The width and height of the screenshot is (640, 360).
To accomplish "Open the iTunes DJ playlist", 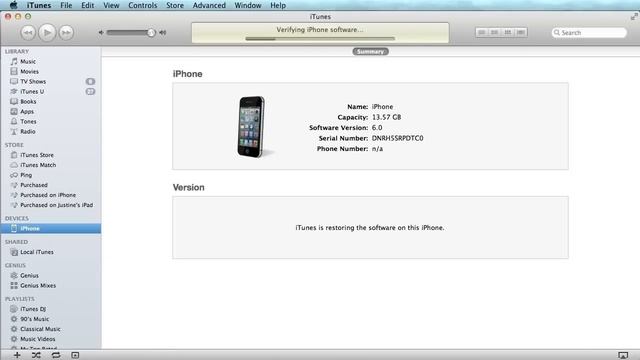I will point(33,309).
